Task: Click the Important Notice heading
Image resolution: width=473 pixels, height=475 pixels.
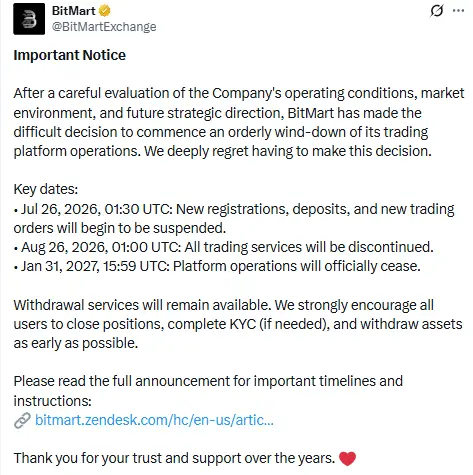Action: click(x=70, y=55)
